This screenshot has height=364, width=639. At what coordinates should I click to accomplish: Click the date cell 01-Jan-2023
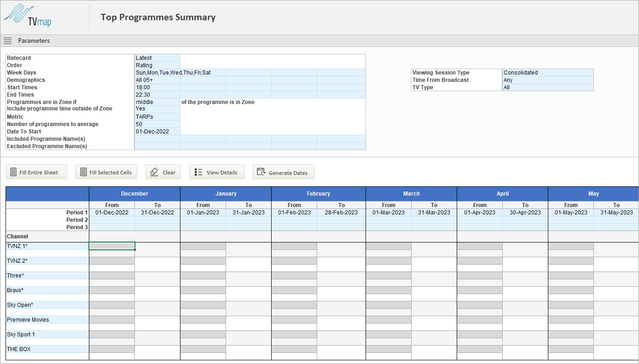[203, 213]
